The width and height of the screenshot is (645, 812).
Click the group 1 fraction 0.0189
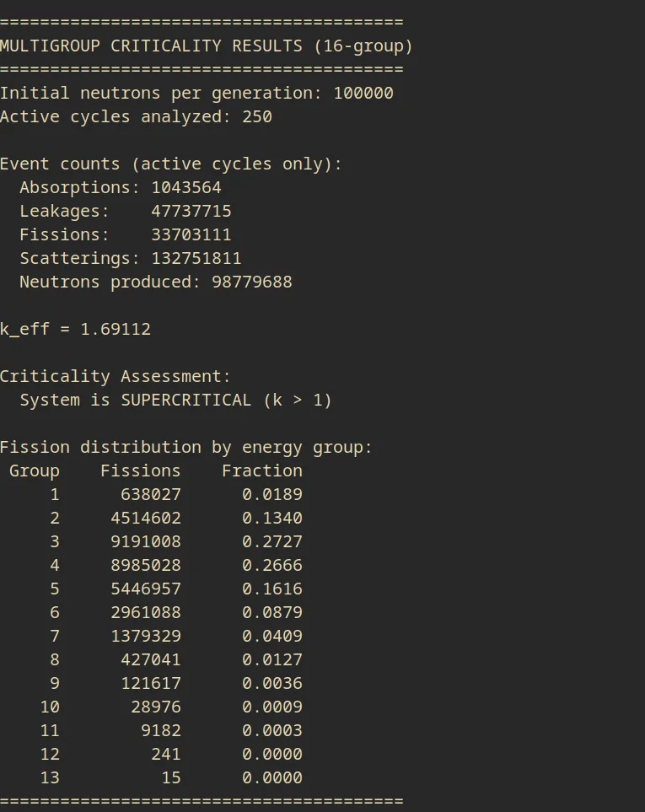[272, 495]
